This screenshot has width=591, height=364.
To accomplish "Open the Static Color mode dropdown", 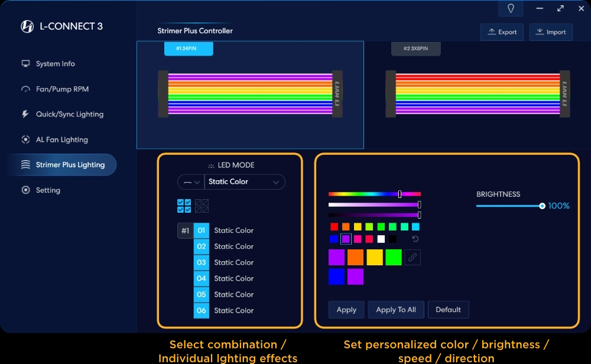I will (x=244, y=182).
